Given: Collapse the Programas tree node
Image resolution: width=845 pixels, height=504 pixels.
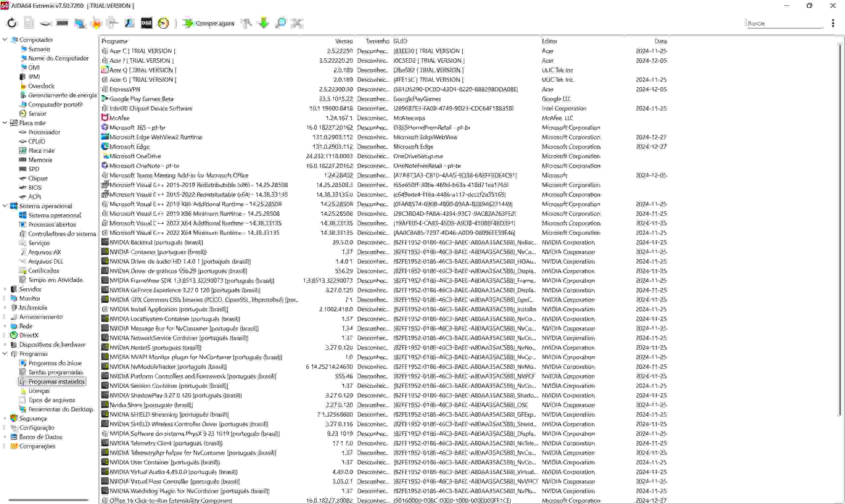Looking at the screenshot, I should [x=5, y=354].
